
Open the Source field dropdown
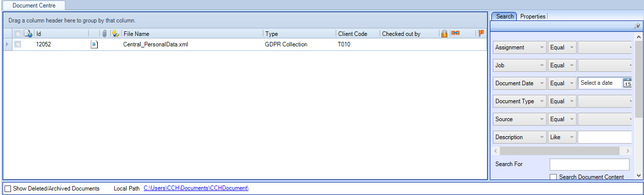(519, 119)
